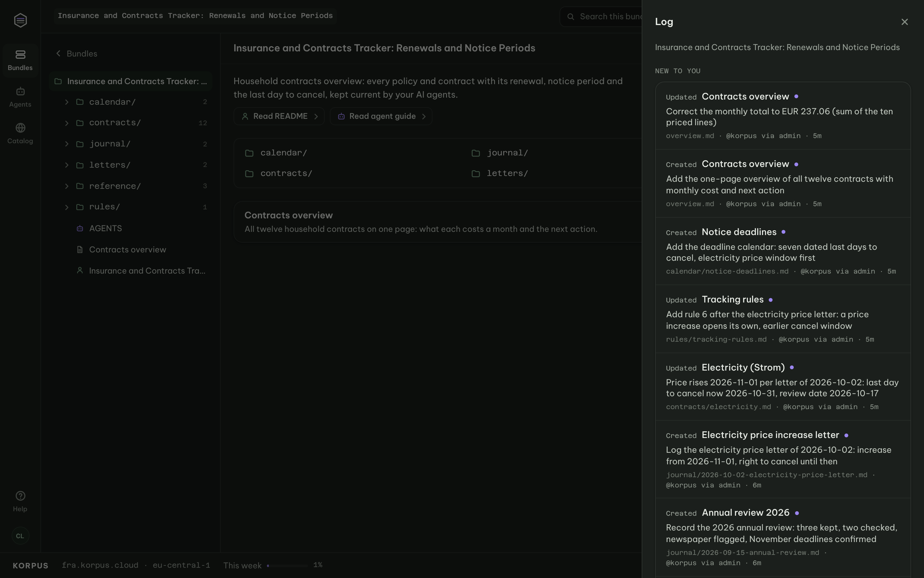Screen dimensions: 924x578
Task: Open the Contracts overview card
Action: [438, 222]
